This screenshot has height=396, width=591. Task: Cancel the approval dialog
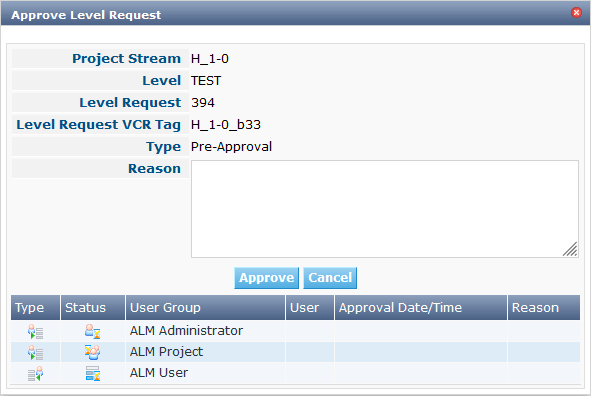pyautogui.click(x=330, y=278)
